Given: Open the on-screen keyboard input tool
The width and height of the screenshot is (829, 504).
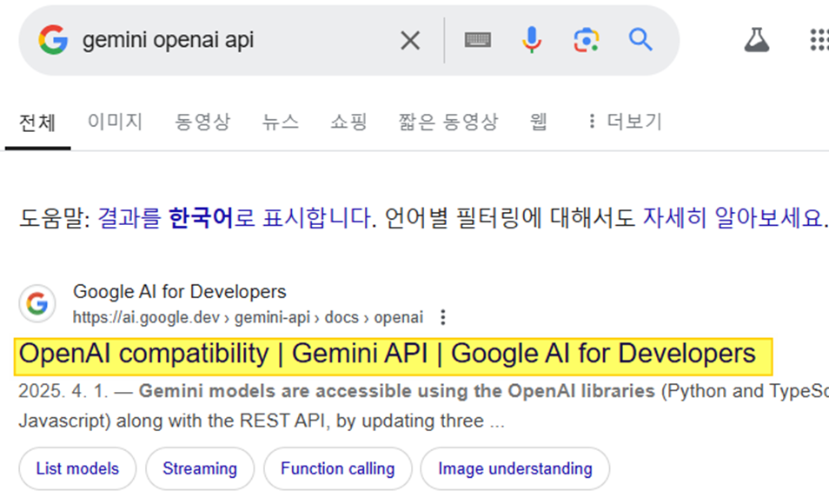Looking at the screenshot, I should click(478, 40).
